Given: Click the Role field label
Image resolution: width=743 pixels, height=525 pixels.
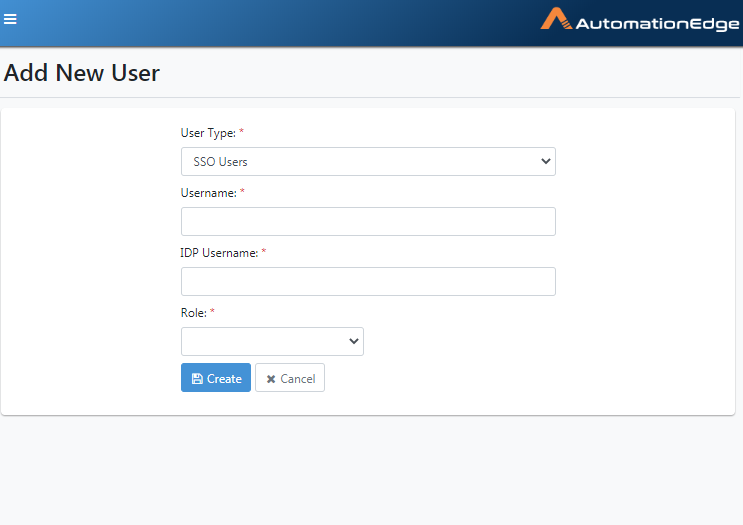Looking at the screenshot, I should pos(194,313).
